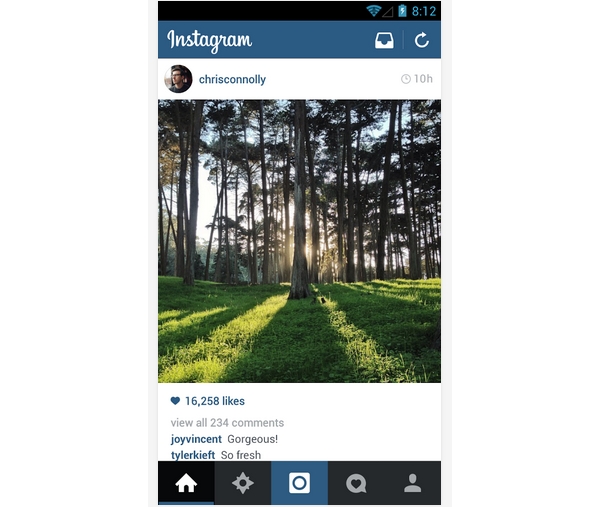The width and height of the screenshot is (600, 507).
Task: Open the Explore compass tab
Action: pyautogui.click(x=243, y=483)
